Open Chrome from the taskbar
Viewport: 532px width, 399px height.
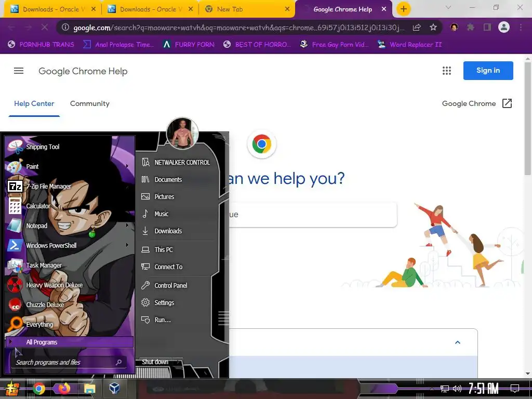(38, 389)
